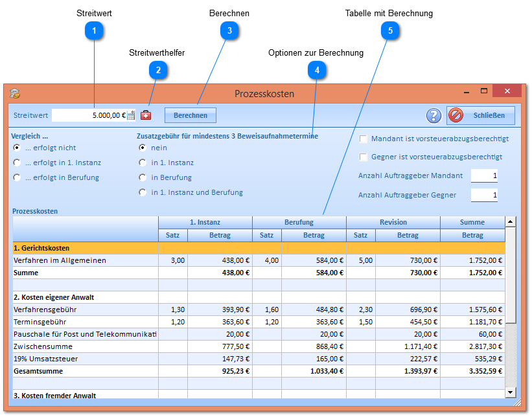Select Vergleich erfolgt in 1. Instanz
Image resolution: width=532 pixels, height=417 pixels.
click(x=17, y=163)
